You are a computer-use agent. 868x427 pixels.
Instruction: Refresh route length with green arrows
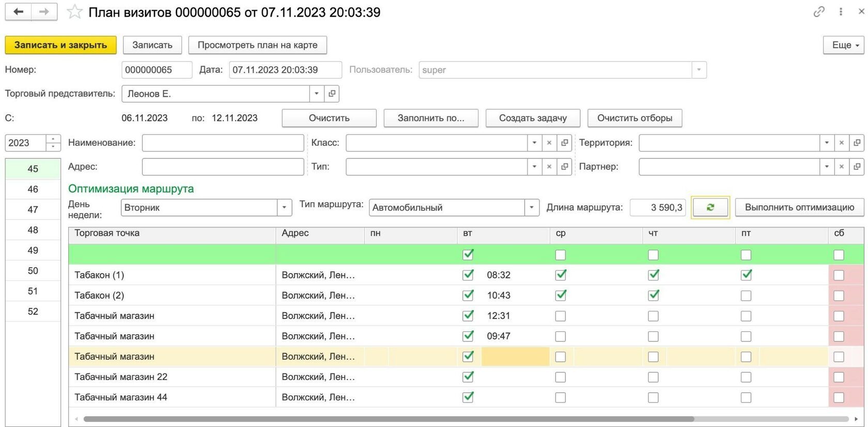point(710,207)
